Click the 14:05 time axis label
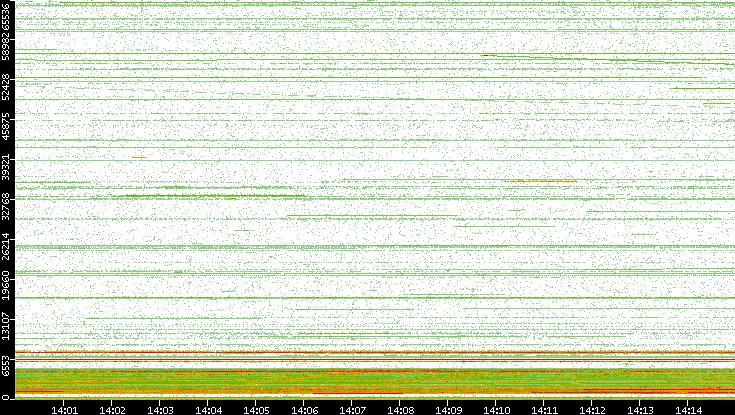Viewport: 735px width, 415px height. 257,409
